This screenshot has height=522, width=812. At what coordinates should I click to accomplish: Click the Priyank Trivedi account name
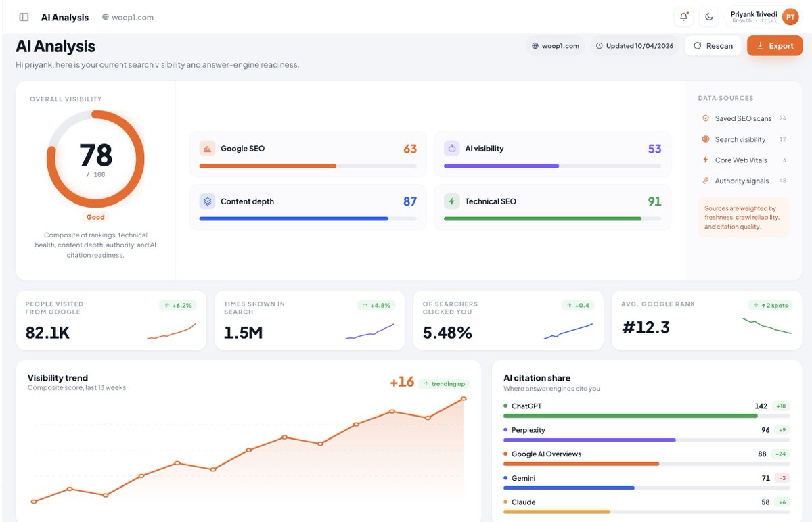click(754, 14)
